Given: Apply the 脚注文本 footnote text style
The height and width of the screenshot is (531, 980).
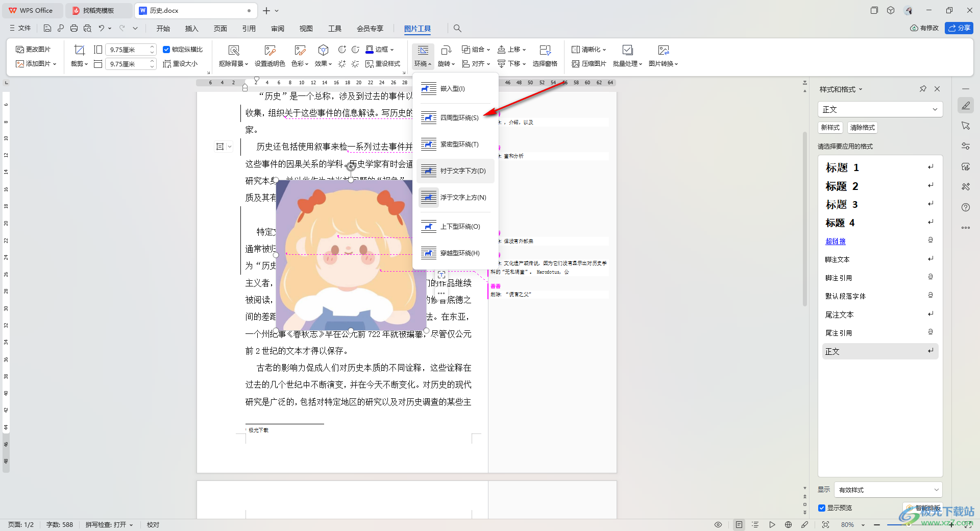Looking at the screenshot, I should (880, 259).
